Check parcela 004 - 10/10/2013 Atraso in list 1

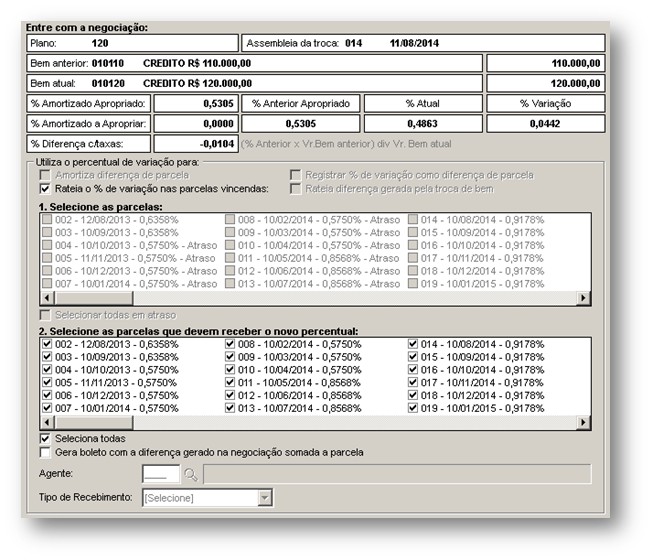(x=47, y=245)
